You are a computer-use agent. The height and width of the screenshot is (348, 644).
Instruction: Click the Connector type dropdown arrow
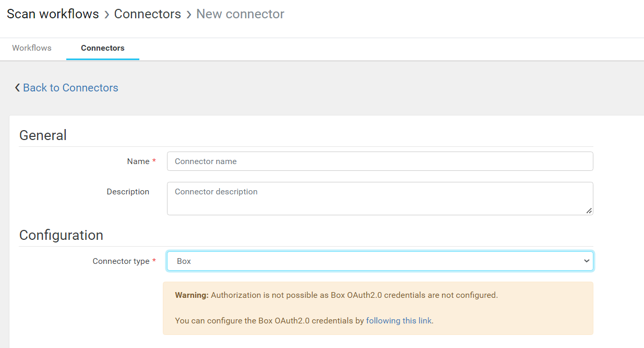pos(586,261)
